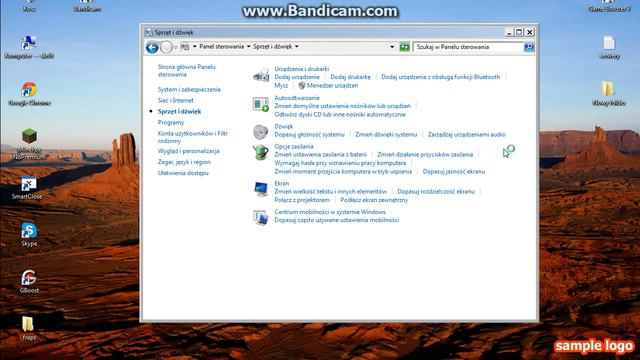Open the Ekran monitor icon

pyautogui.click(x=260, y=189)
